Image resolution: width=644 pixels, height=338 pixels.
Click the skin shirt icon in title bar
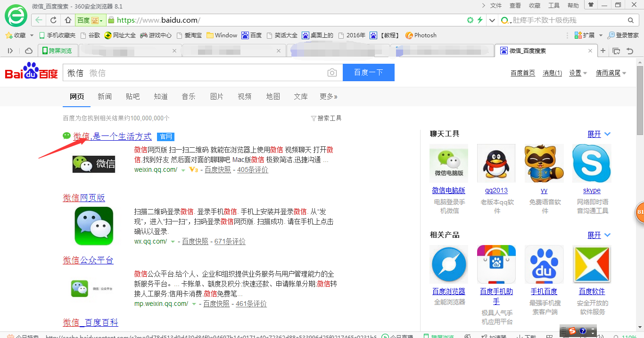click(590, 5)
